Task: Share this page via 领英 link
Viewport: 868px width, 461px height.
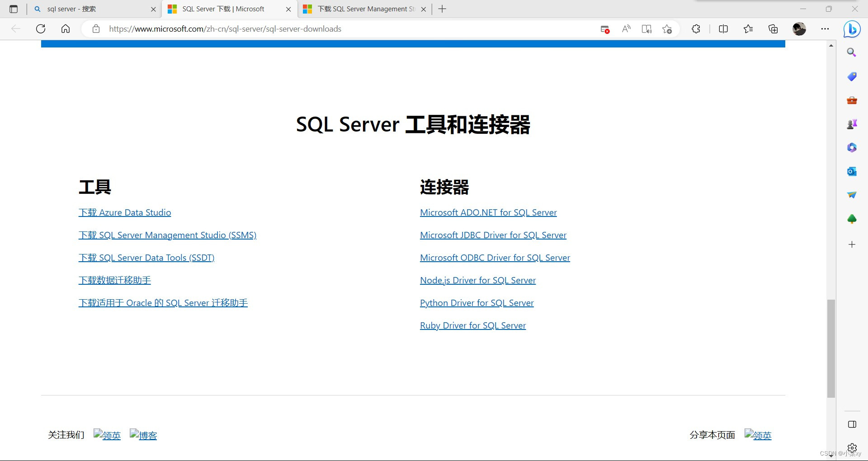Action: coord(758,435)
